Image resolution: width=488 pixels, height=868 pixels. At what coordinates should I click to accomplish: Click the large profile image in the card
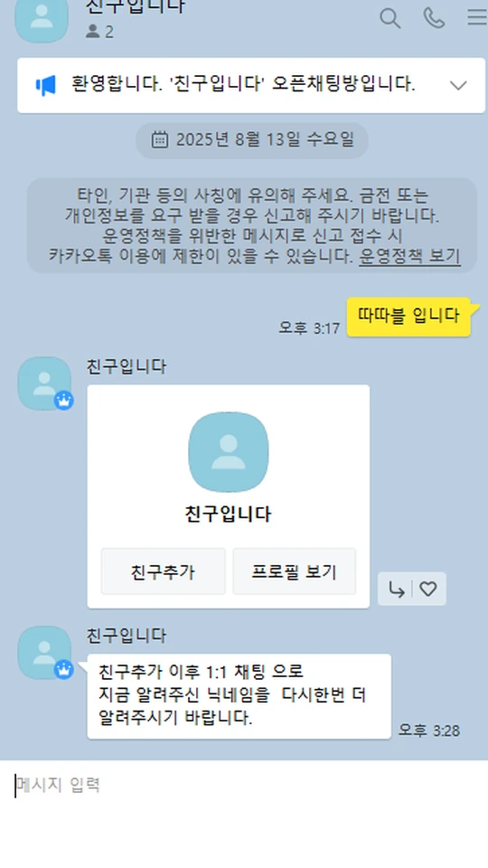228,452
